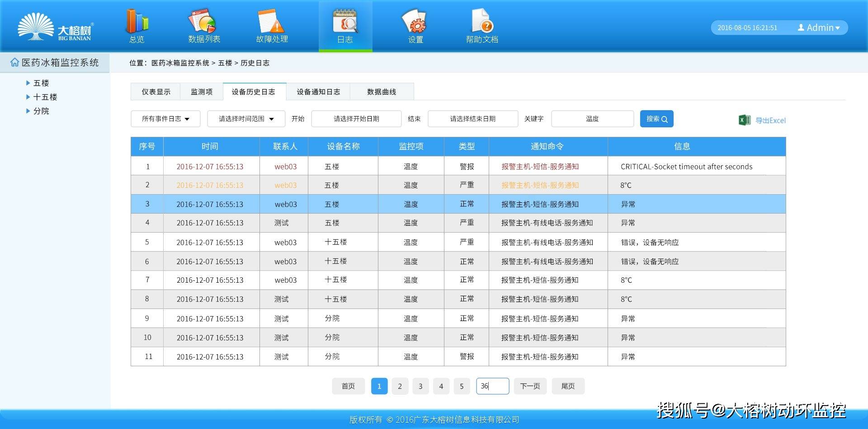Click the 序号 column header
Screen dimensions: 868x429
pos(147,146)
